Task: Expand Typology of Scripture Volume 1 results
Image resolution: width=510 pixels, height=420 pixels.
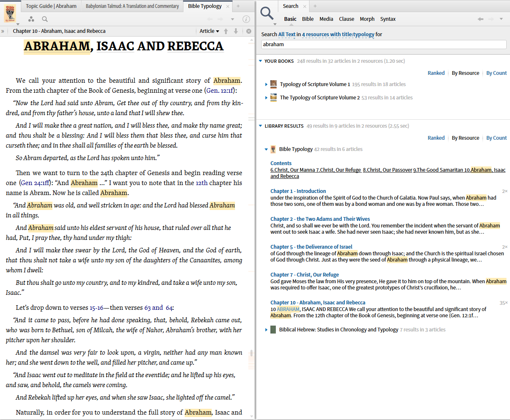Action: click(x=266, y=84)
